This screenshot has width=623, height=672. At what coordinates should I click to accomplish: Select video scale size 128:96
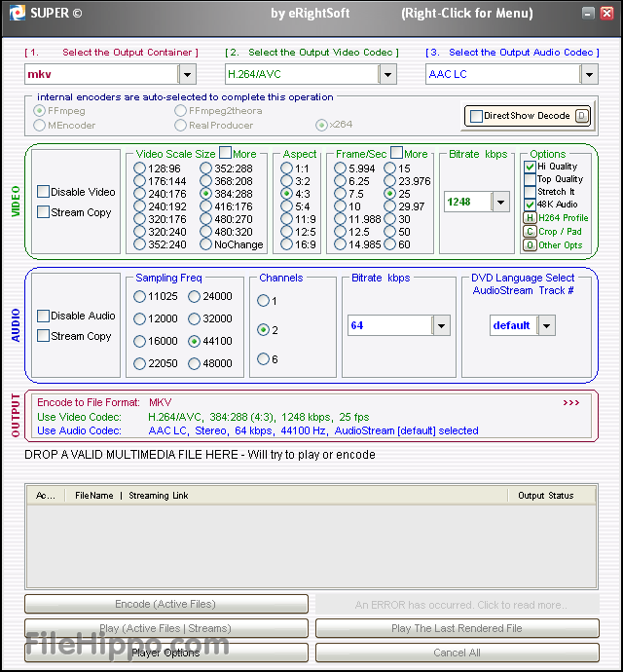139,168
